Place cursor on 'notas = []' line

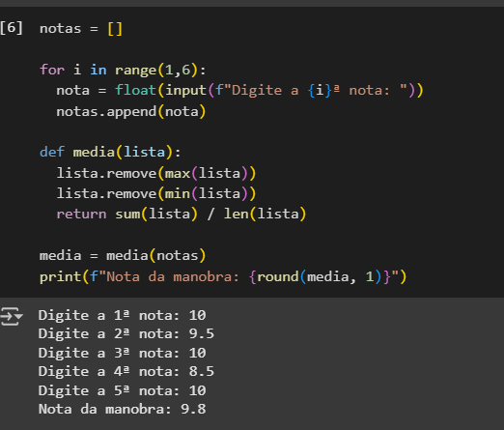(x=81, y=29)
